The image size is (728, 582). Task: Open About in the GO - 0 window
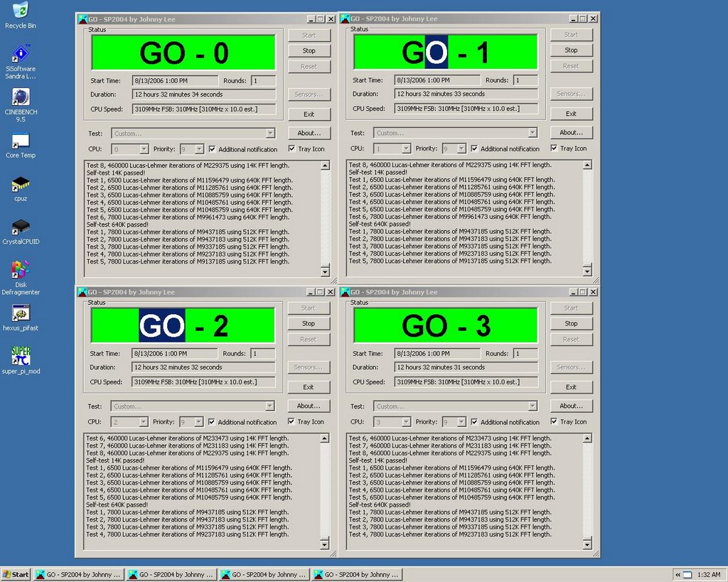pos(309,133)
